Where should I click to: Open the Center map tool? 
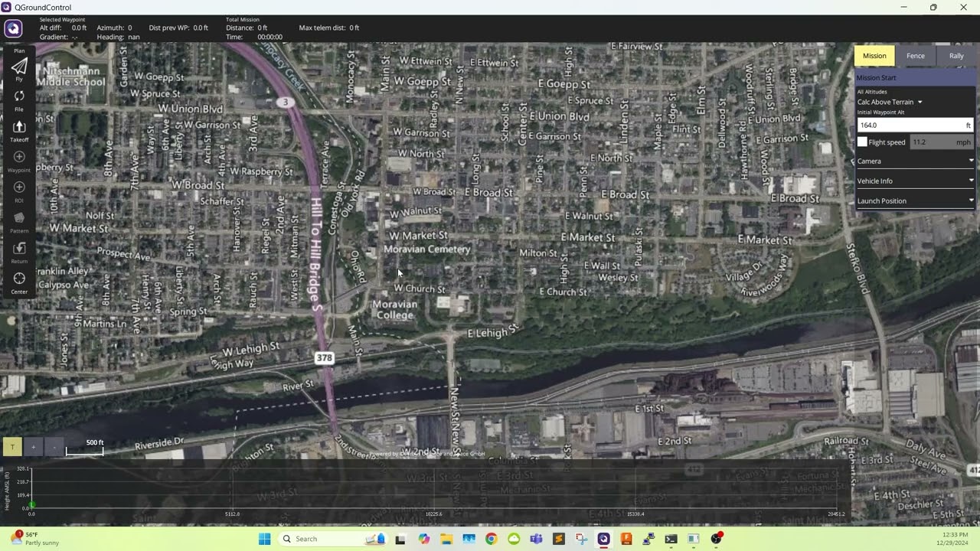tap(19, 283)
